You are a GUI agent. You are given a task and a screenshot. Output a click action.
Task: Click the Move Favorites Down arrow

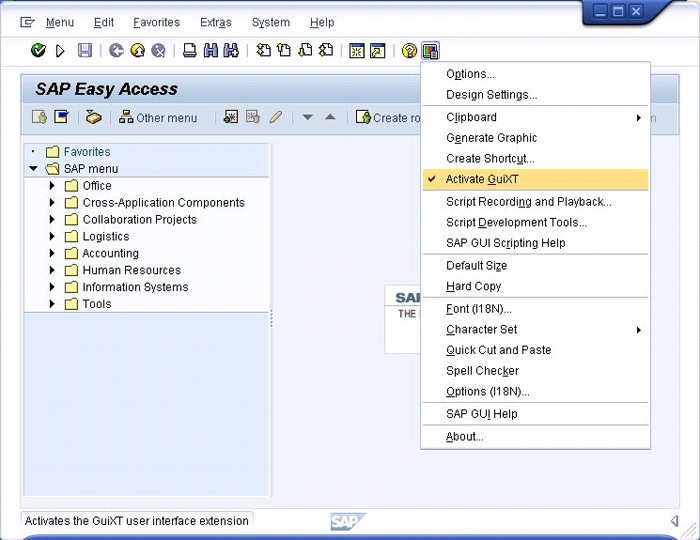coord(308,117)
